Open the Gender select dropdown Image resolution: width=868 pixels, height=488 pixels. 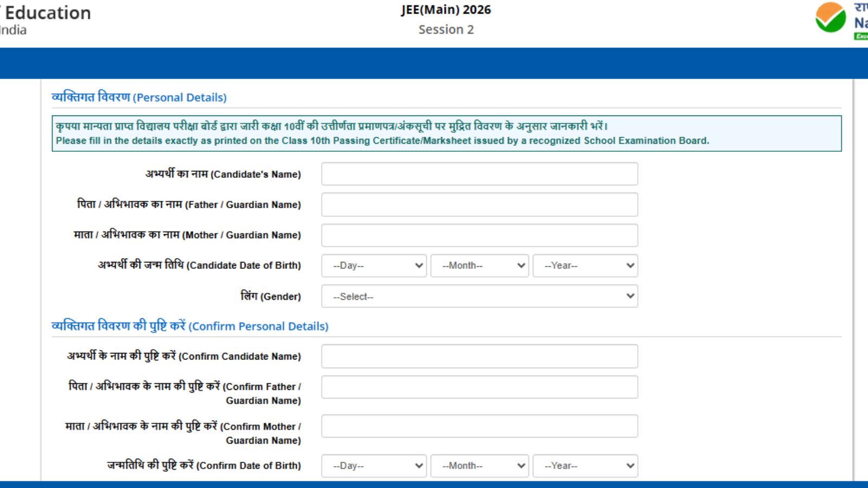tap(479, 297)
